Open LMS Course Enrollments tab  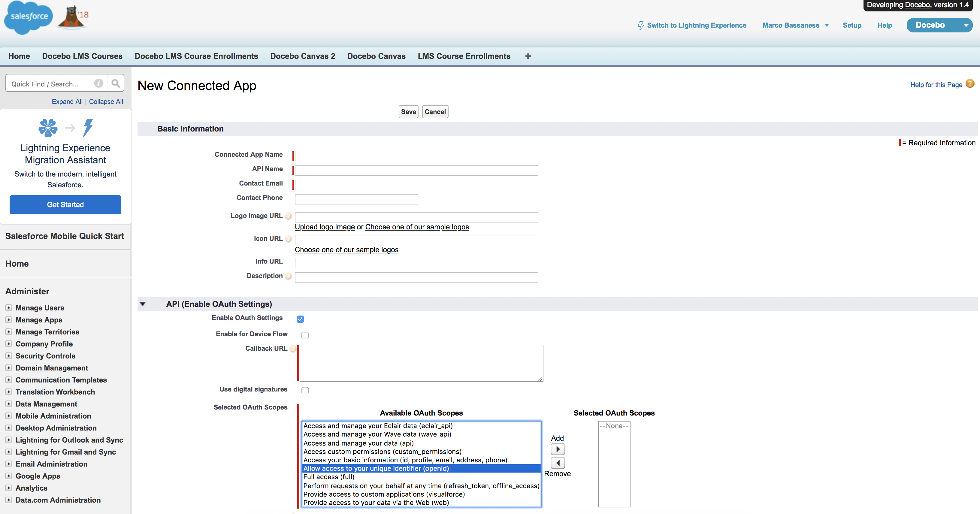pos(464,56)
